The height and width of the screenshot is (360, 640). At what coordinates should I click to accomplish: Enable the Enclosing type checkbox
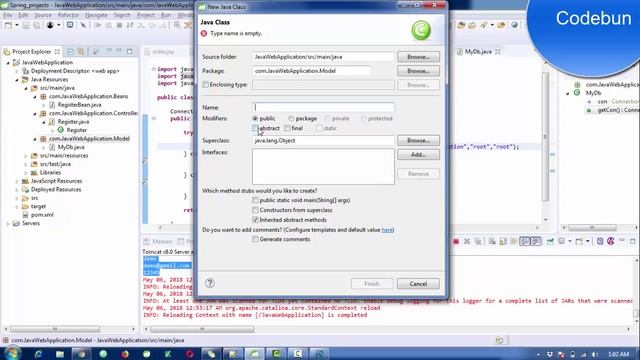pos(206,84)
